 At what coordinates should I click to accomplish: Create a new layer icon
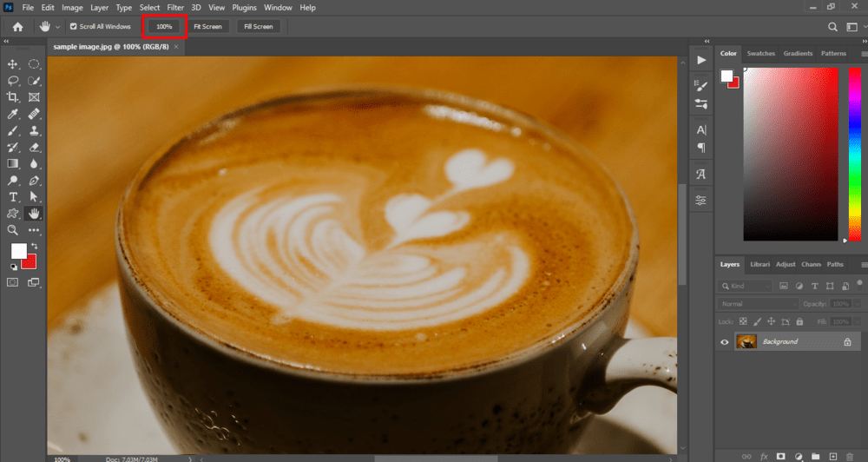(832, 457)
